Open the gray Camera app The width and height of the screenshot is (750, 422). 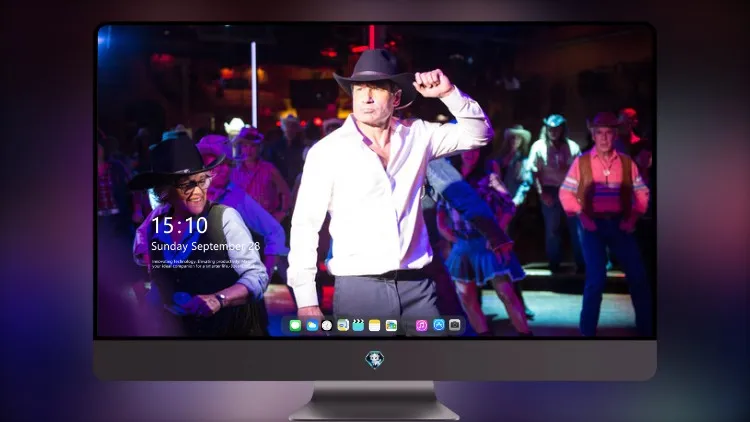455,325
